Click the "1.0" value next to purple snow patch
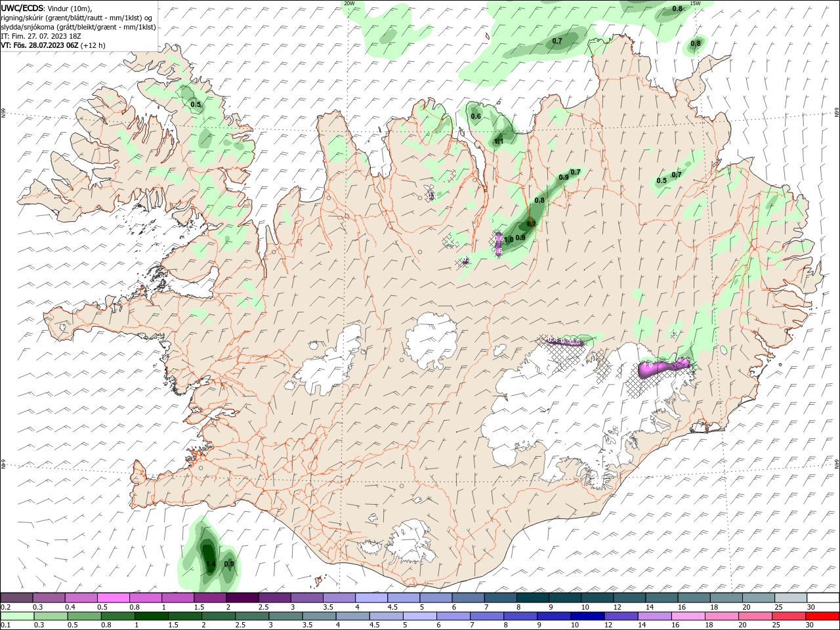 tap(509, 240)
